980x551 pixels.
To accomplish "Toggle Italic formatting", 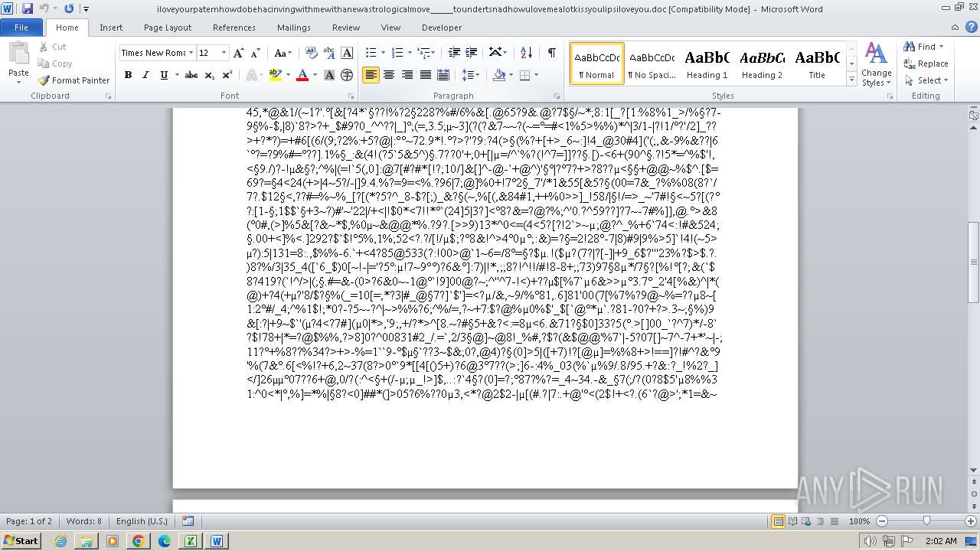I will click(145, 75).
